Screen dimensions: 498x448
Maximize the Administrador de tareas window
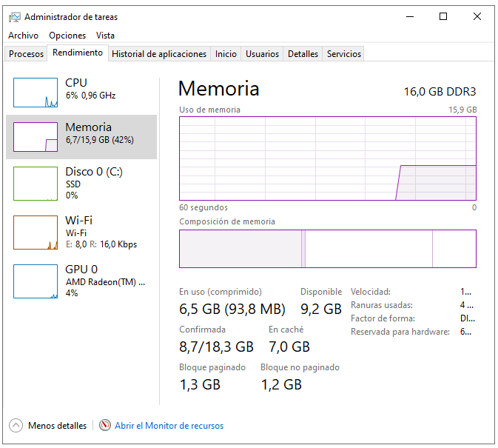click(443, 16)
